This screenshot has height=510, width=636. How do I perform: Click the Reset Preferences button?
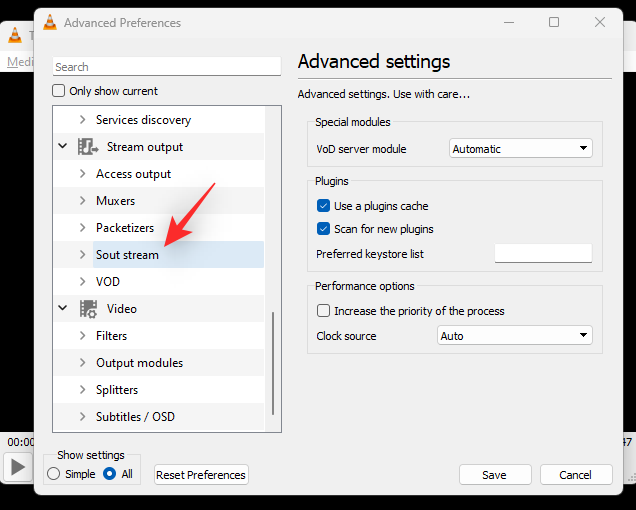[x=201, y=474]
